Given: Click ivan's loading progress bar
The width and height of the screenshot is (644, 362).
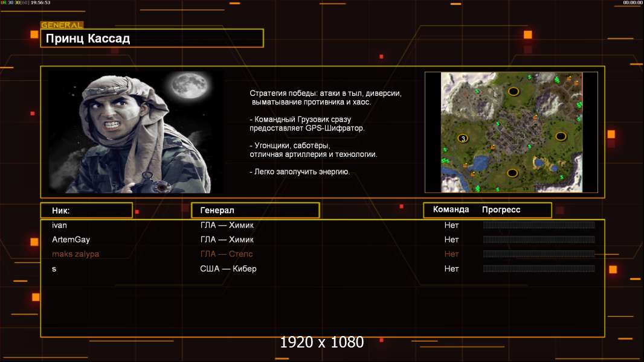Looking at the screenshot, I should (538, 225).
